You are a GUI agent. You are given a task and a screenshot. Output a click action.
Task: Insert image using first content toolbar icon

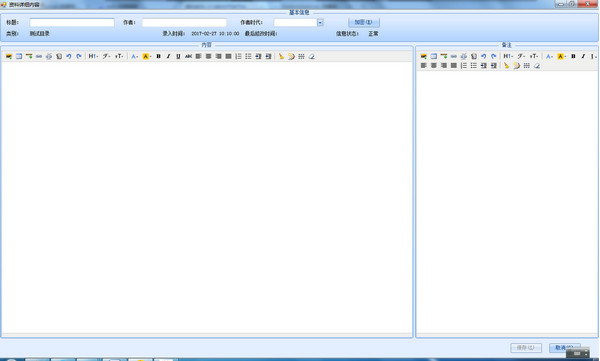[x=9, y=56]
